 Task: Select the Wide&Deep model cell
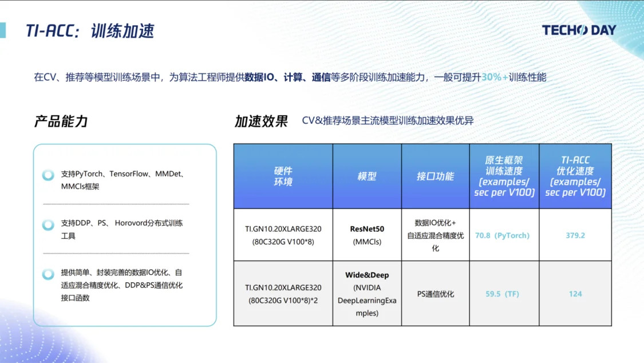366,294
